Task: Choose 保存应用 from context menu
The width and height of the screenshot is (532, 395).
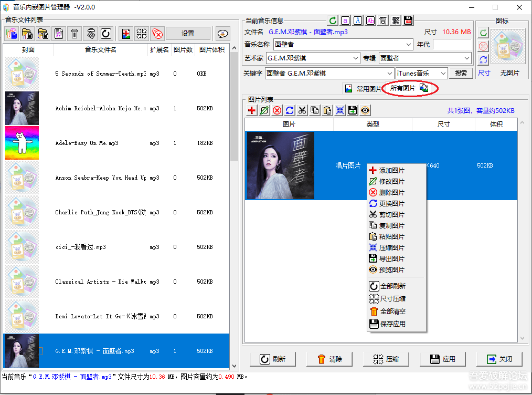Action: pos(396,324)
